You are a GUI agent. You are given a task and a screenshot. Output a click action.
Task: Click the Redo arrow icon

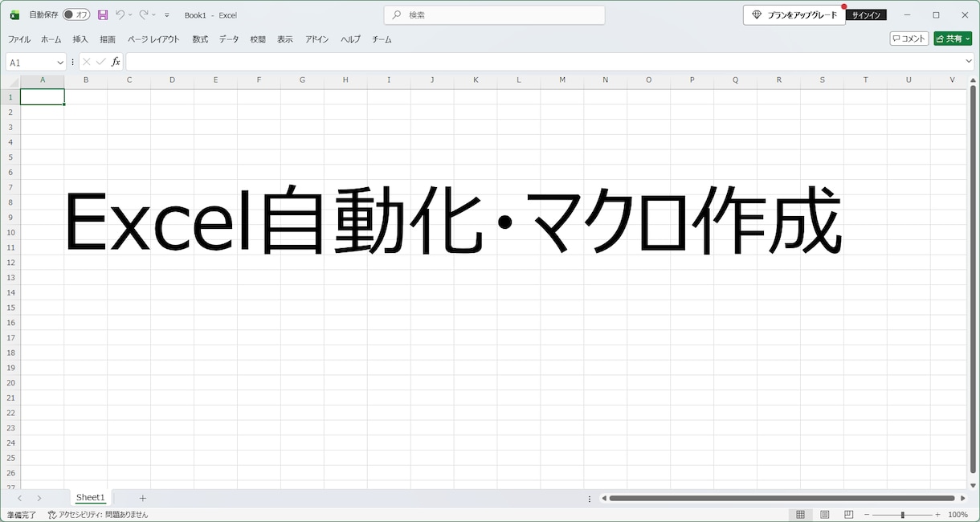(x=144, y=14)
